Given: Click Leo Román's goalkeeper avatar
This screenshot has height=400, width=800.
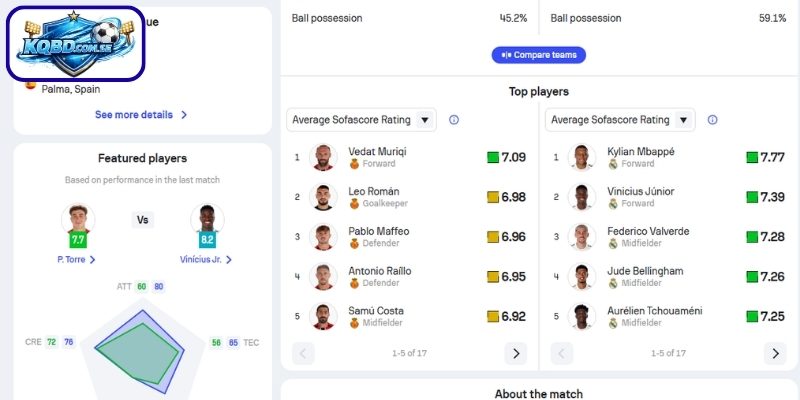Looking at the screenshot, I should 323,197.
